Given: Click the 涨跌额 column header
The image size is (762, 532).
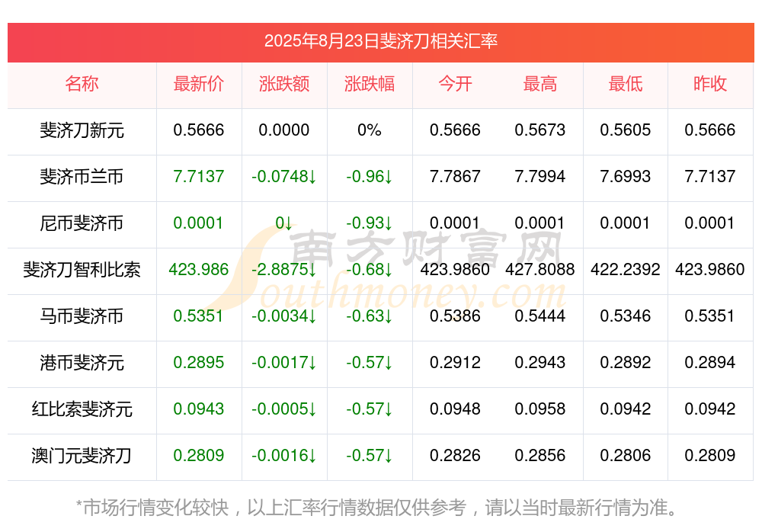Looking at the screenshot, I should [283, 84].
